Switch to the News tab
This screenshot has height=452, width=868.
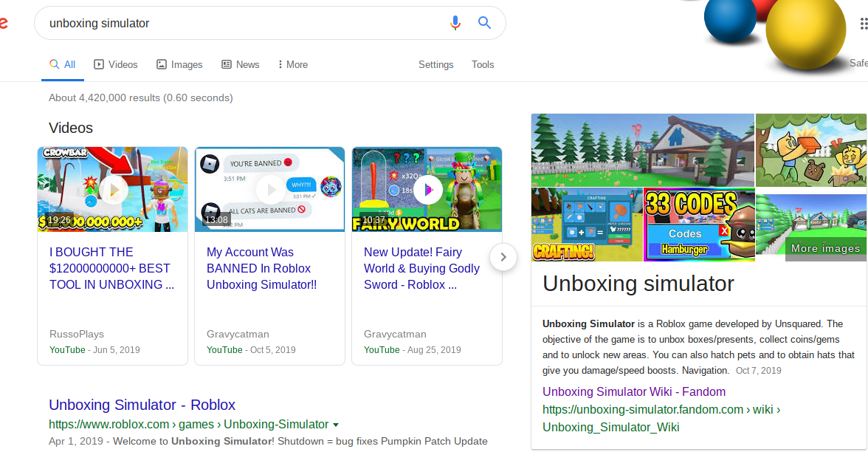point(241,65)
